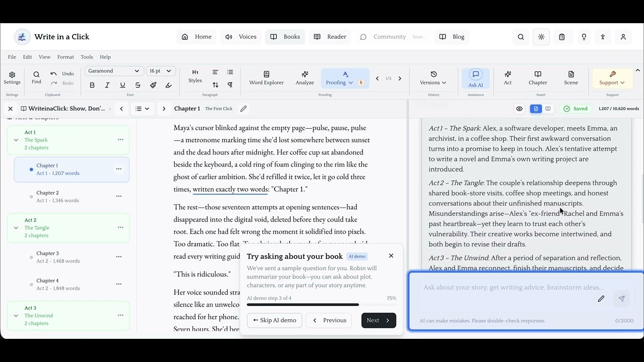The image size is (644, 362).
Task: Switch to book view mode
Action: pos(548,109)
